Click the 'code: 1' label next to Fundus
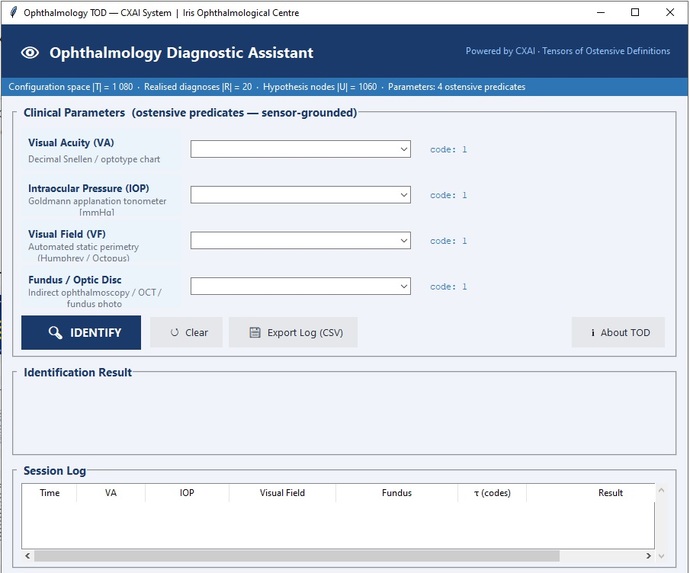The height and width of the screenshot is (573, 690). pos(448,287)
